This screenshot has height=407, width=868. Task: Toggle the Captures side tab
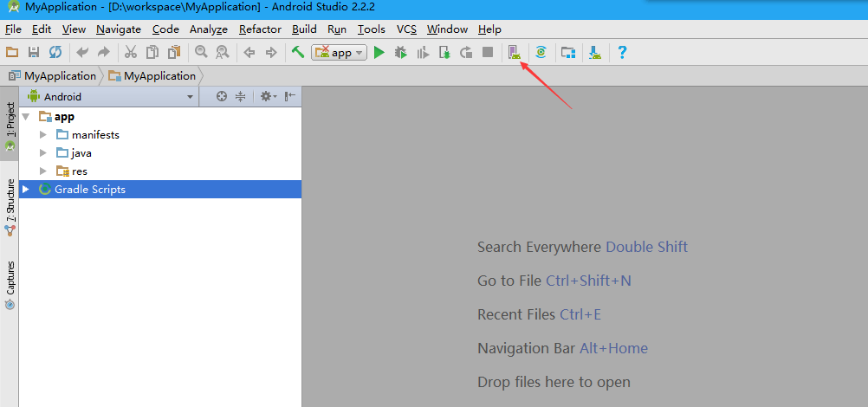pyautogui.click(x=10, y=285)
